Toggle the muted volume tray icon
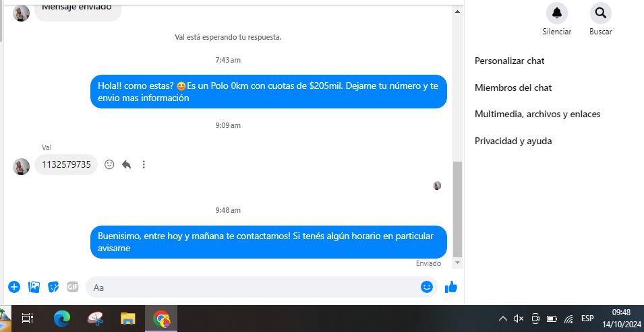The image size is (644, 332). (518, 319)
